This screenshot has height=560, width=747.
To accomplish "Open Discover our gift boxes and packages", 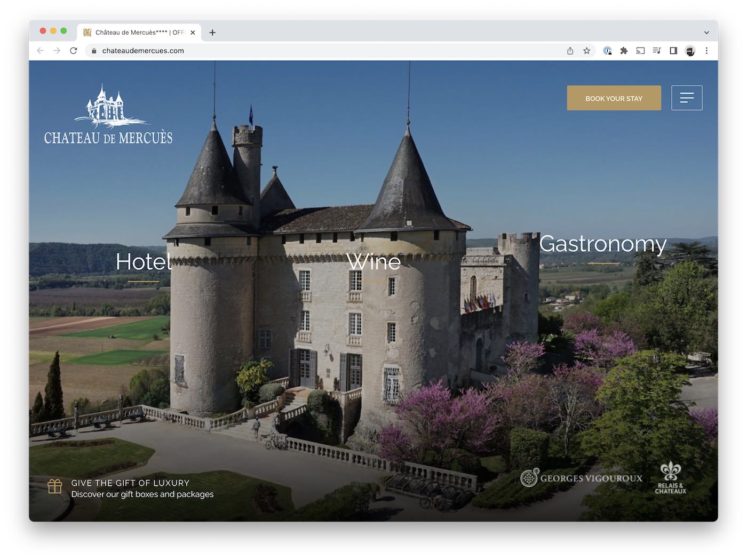I will [142, 494].
